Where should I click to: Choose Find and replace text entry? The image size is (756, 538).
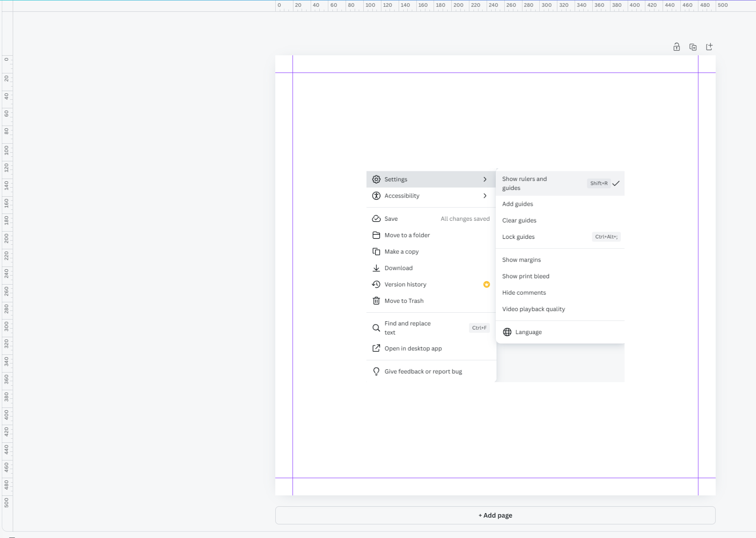click(431, 328)
